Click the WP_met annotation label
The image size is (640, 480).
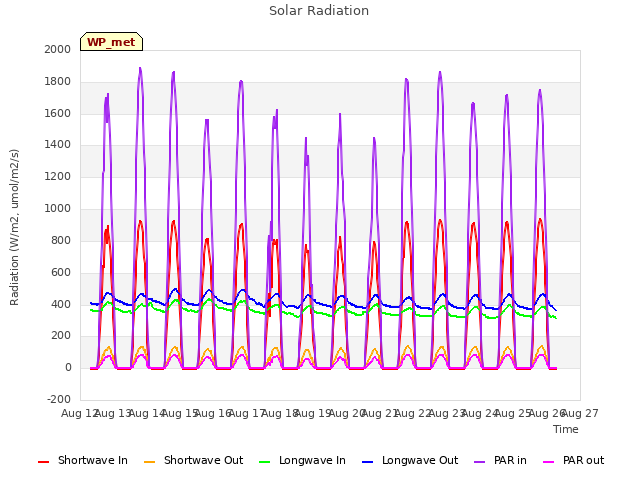pyautogui.click(x=111, y=42)
